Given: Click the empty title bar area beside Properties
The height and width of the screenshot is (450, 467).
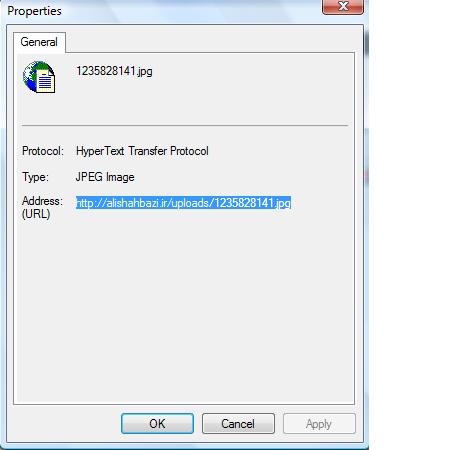Looking at the screenshot, I should [x=190, y=11].
